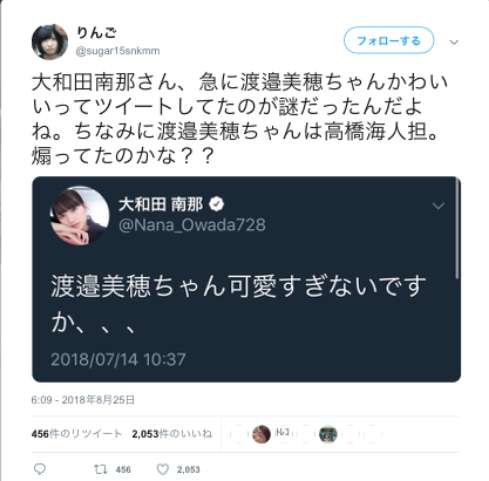Open りんご's profile avatar
This screenshot has width=489, height=481.
click(50, 42)
